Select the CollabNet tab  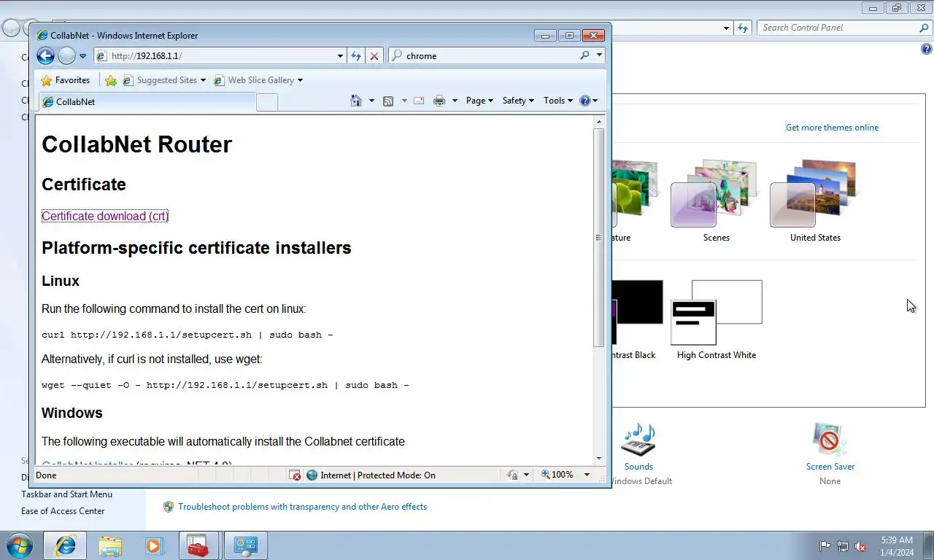(147, 102)
